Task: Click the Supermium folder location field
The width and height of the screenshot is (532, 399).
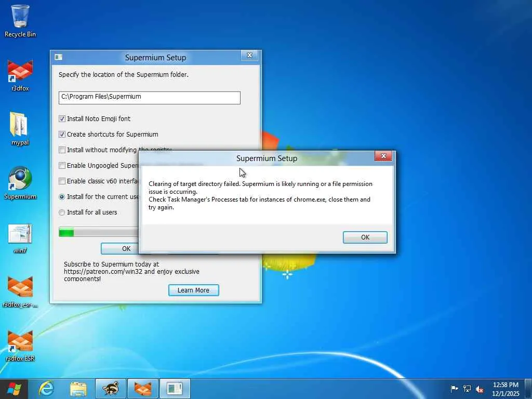Action: [149, 98]
